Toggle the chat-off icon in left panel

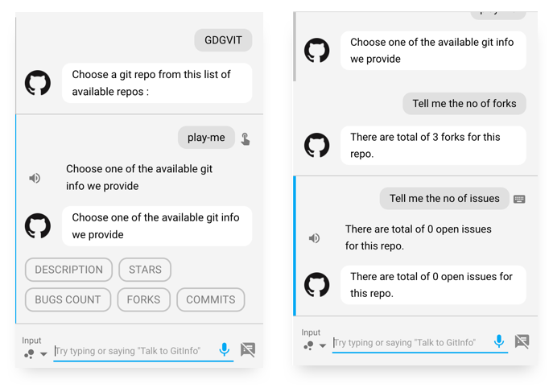pos(248,349)
